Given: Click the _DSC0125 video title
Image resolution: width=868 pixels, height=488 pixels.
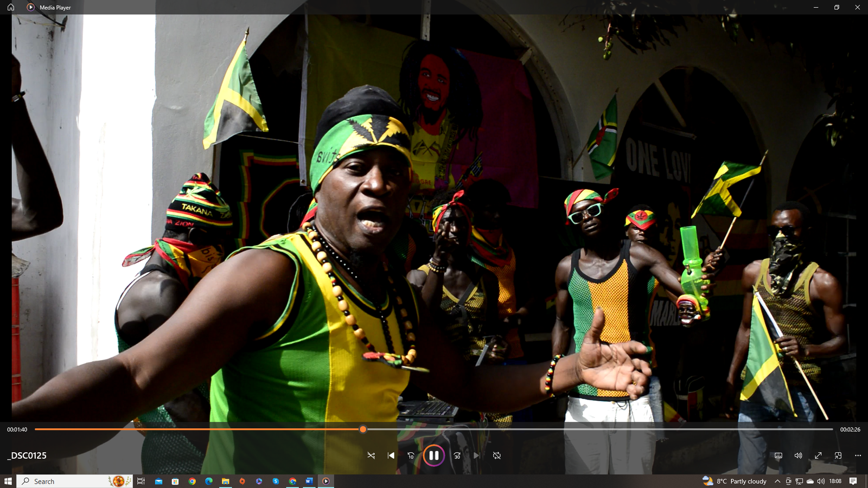Looking at the screenshot, I should [x=27, y=455].
